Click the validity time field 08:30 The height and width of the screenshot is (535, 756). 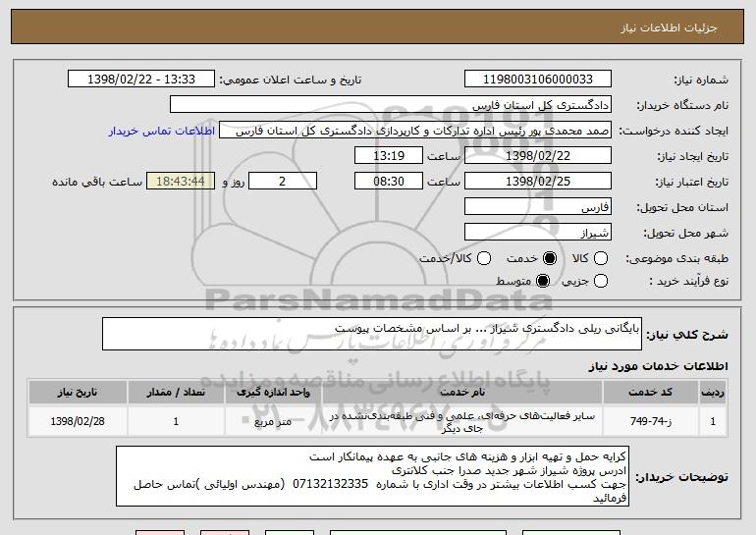pos(389,182)
